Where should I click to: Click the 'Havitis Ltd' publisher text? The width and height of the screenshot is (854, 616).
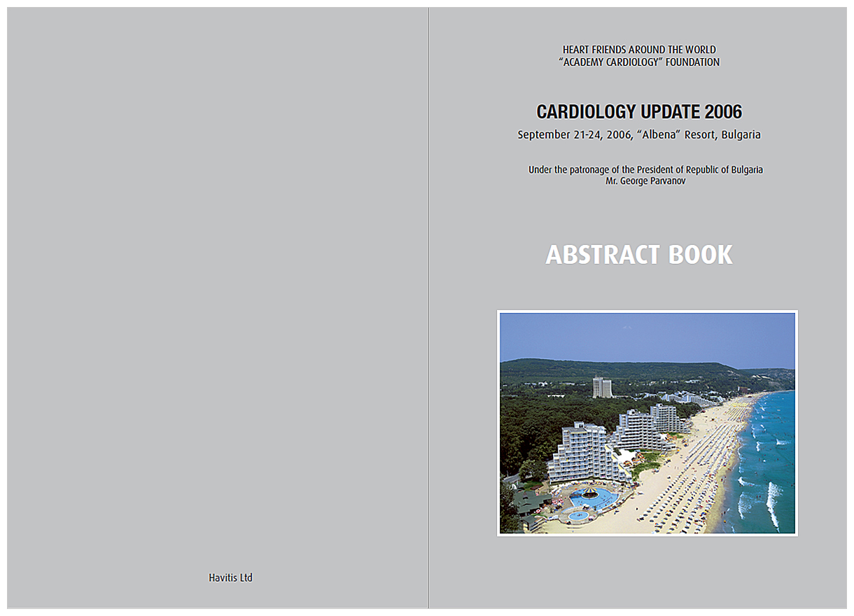[230, 578]
